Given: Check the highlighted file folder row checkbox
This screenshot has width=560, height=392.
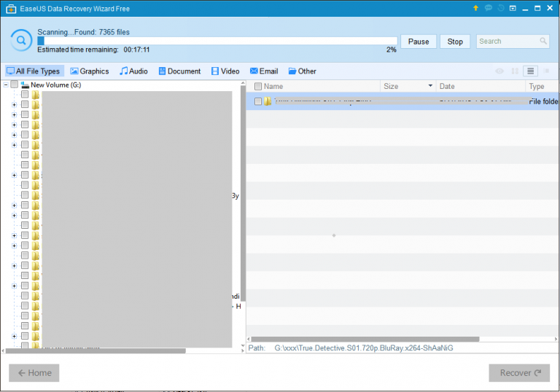Looking at the screenshot, I should click(x=258, y=101).
